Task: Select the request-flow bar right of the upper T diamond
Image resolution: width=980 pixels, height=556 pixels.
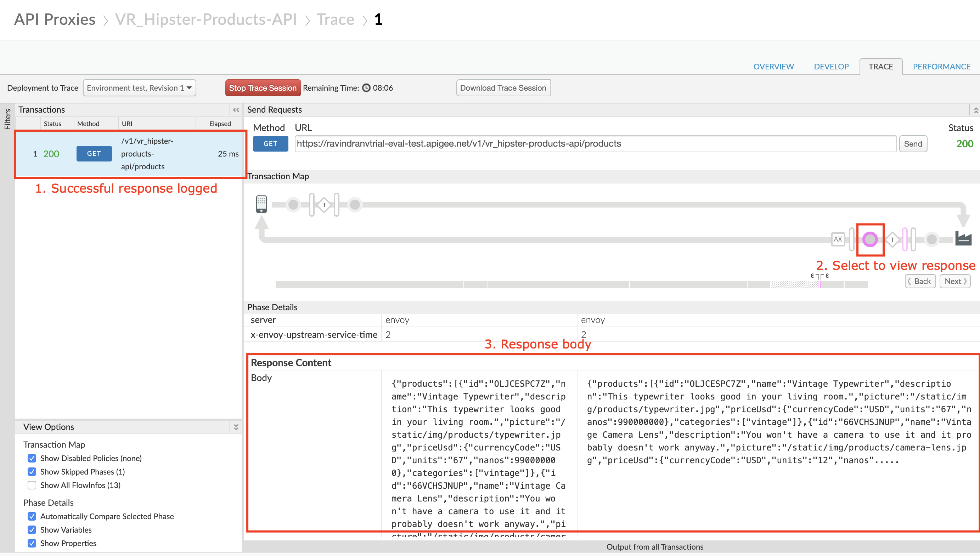Action: pyautogui.click(x=337, y=205)
